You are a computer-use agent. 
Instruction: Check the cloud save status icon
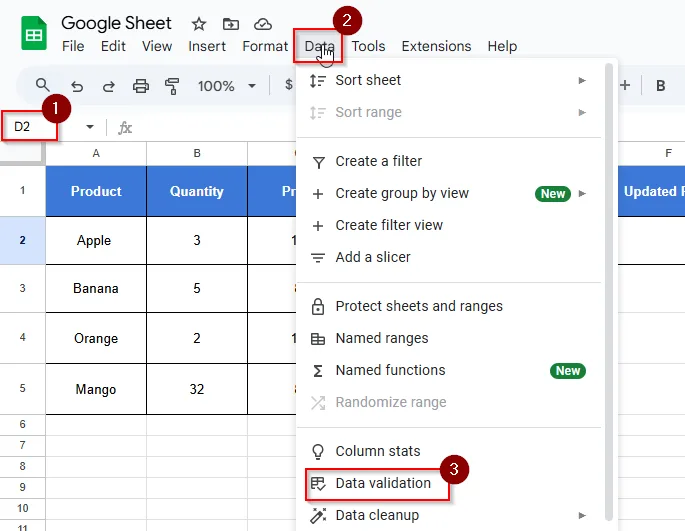263,24
